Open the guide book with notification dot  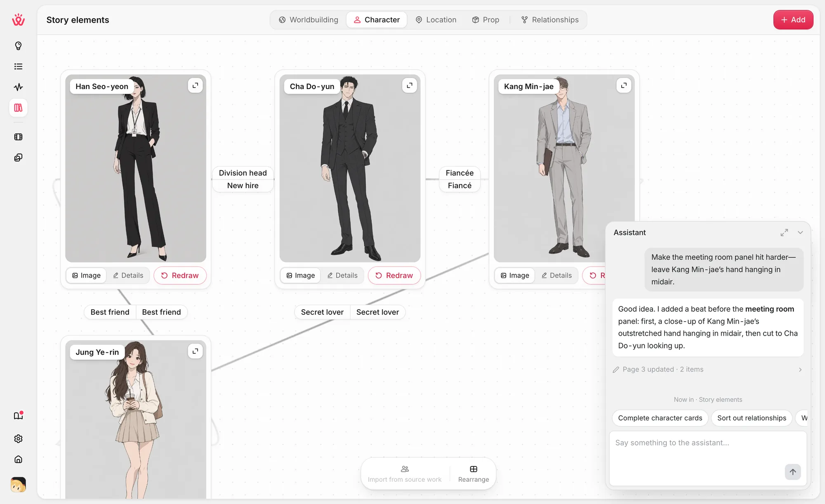click(18, 416)
